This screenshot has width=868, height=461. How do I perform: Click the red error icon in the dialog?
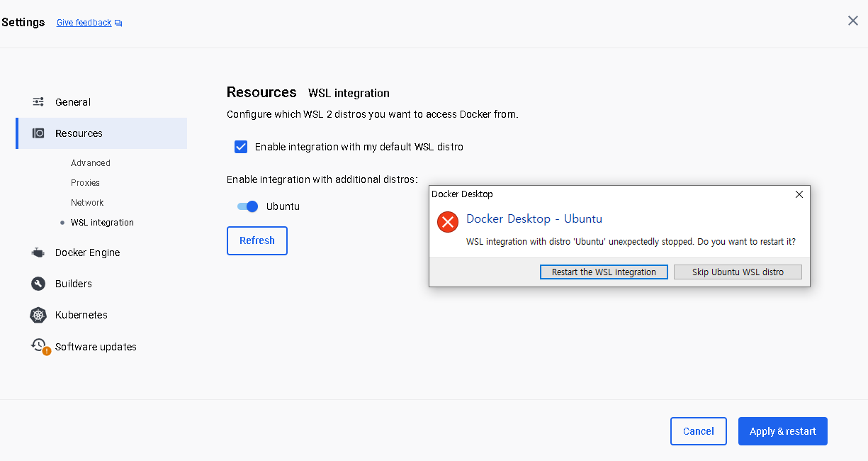point(447,222)
